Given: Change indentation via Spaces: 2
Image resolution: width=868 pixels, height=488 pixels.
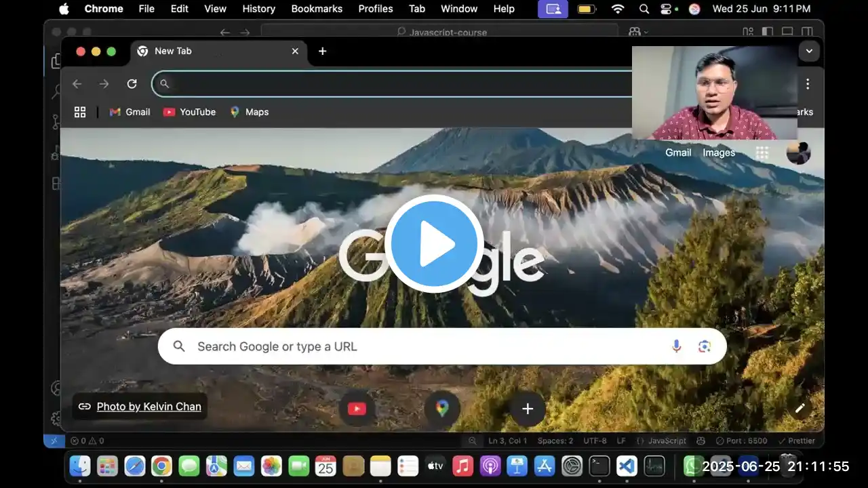Looking at the screenshot, I should (x=555, y=441).
